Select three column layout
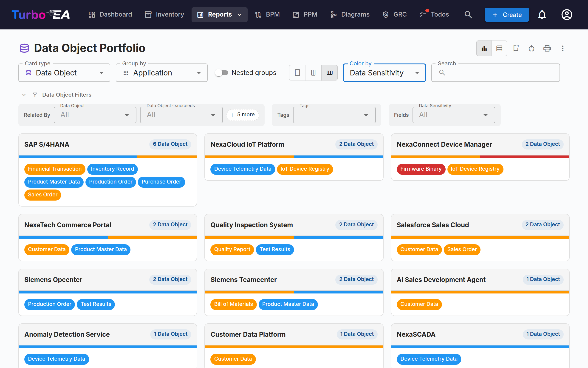Viewport: 588px width, 368px height. point(329,72)
